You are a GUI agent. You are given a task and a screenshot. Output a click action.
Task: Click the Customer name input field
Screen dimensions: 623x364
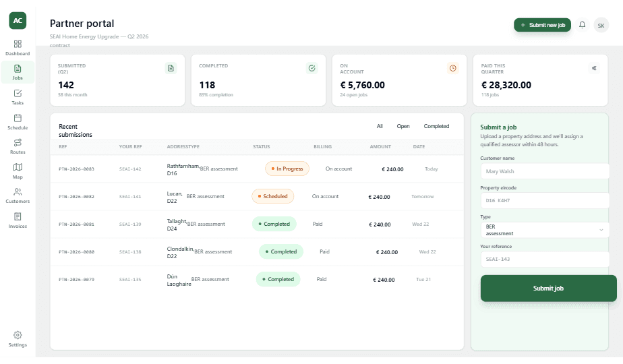pos(544,171)
